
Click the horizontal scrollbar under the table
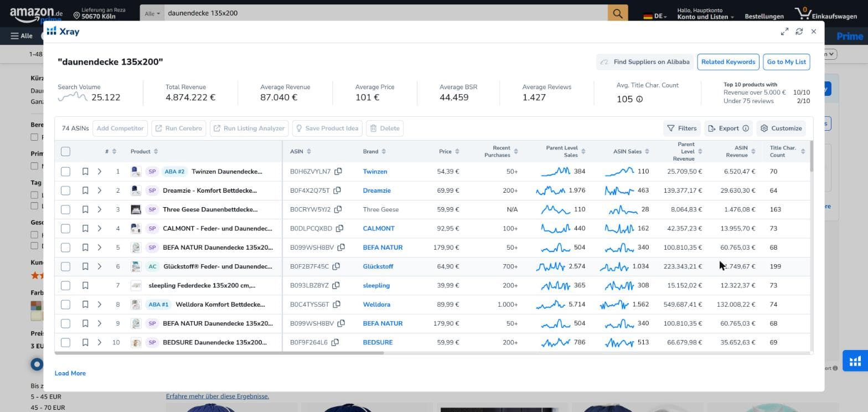219,353
